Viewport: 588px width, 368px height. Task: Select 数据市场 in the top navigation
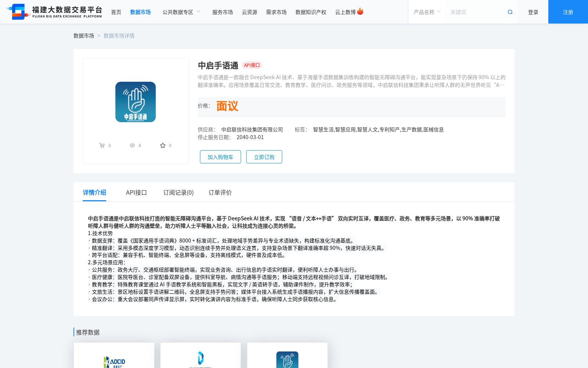tap(140, 12)
